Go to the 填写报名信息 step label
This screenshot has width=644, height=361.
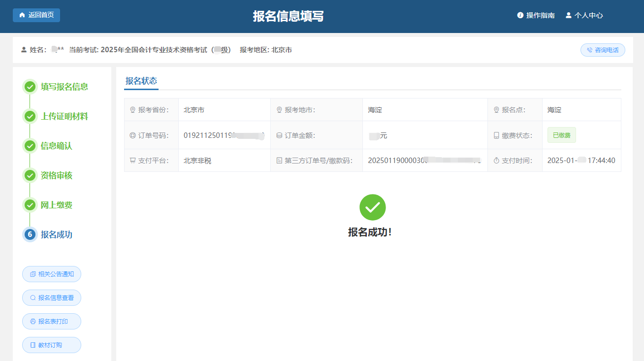click(x=64, y=87)
